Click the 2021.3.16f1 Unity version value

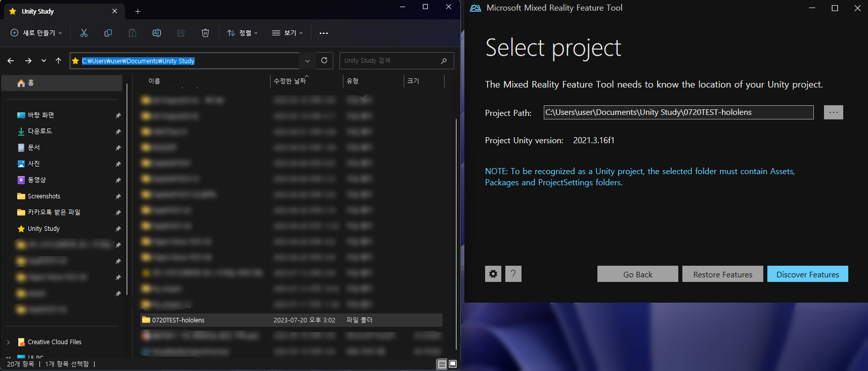coord(594,140)
